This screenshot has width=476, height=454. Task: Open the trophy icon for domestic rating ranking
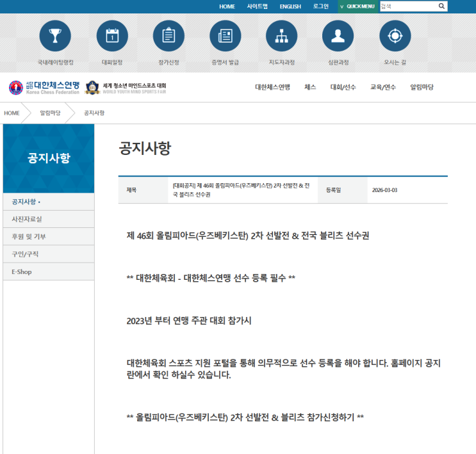[55, 36]
